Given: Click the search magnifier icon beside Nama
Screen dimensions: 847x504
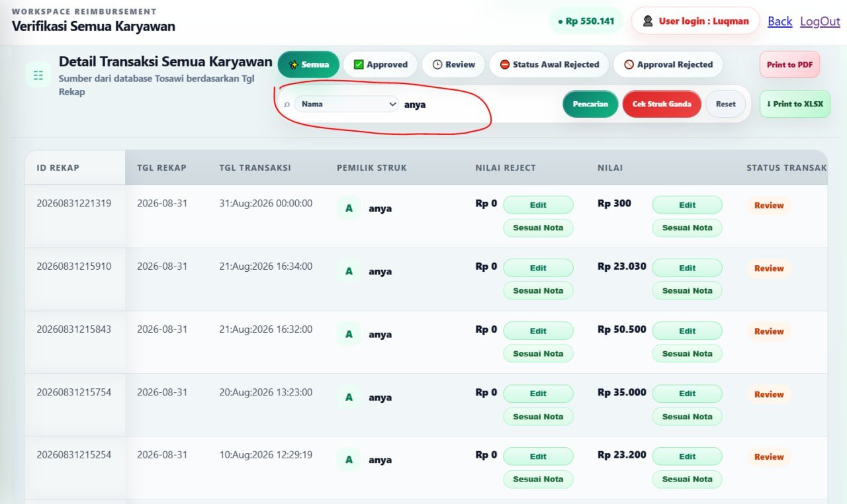Looking at the screenshot, I should pos(287,105).
